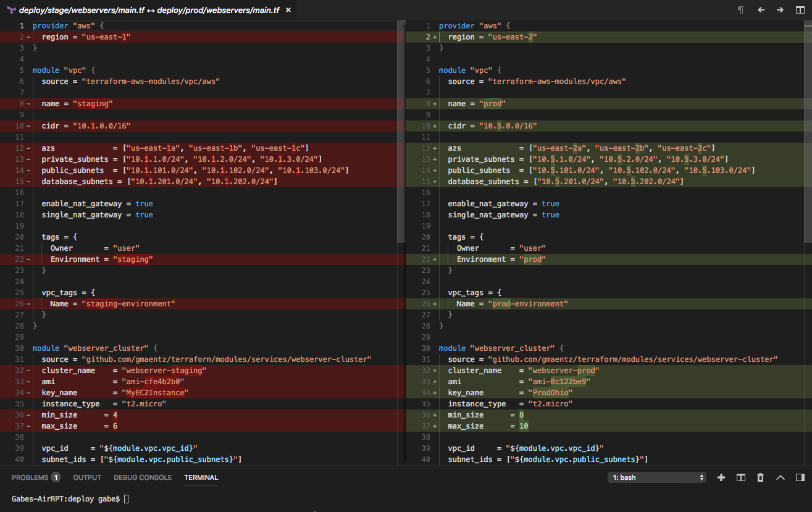This screenshot has height=512, width=812.
Task: Click "prod-environment" Name value
Action: 528,304
